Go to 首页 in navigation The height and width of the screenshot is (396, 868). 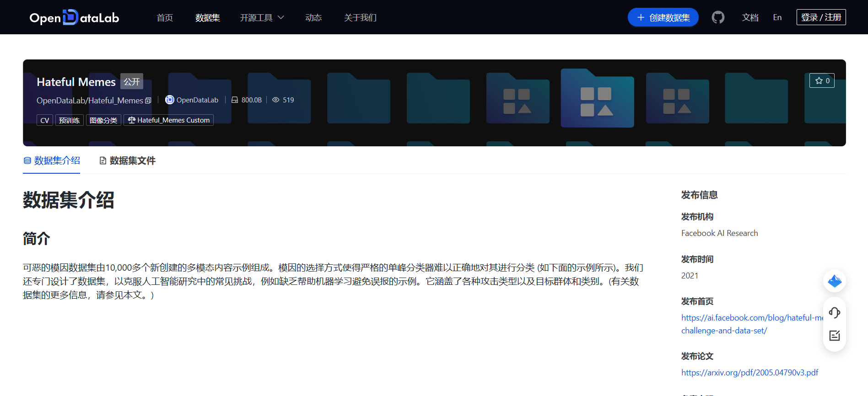pyautogui.click(x=165, y=17)
